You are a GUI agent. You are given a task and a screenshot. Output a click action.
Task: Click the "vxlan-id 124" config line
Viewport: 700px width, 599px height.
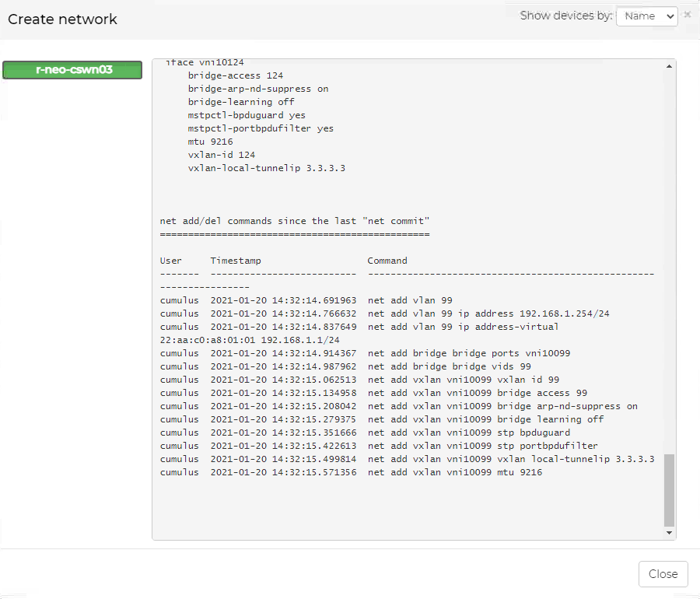coord(221,155)
